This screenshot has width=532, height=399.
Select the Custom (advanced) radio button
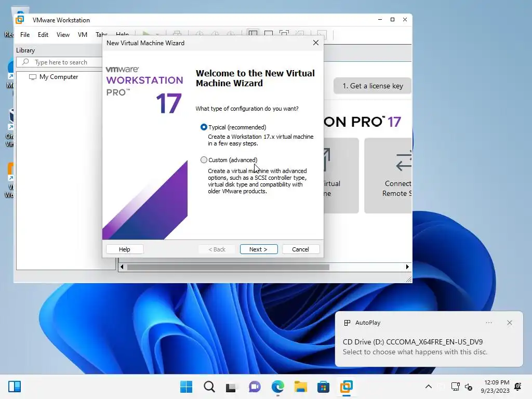204,160
